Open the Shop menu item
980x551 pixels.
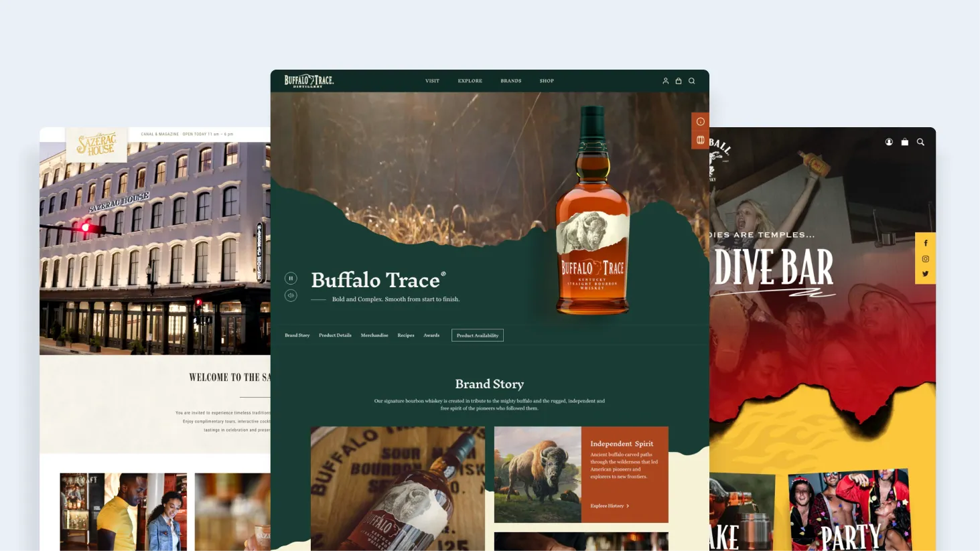click(547, 81)
